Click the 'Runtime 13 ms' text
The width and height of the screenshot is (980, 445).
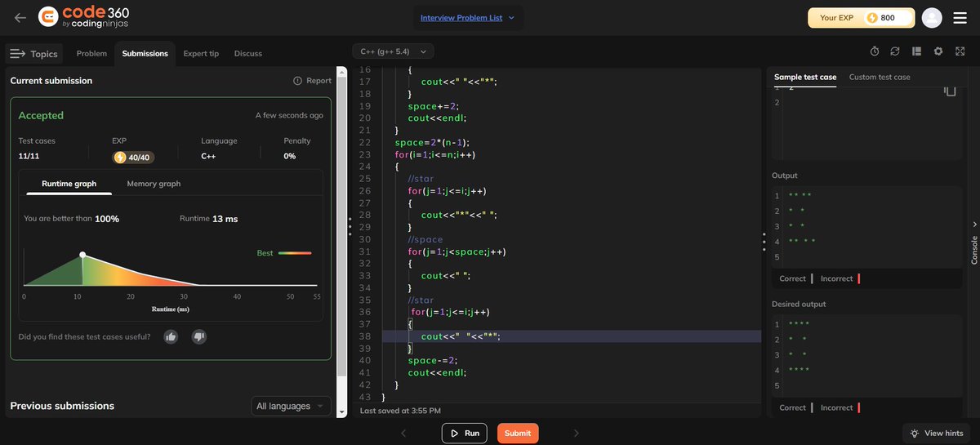pyautogui.click(x=209, y=219)
